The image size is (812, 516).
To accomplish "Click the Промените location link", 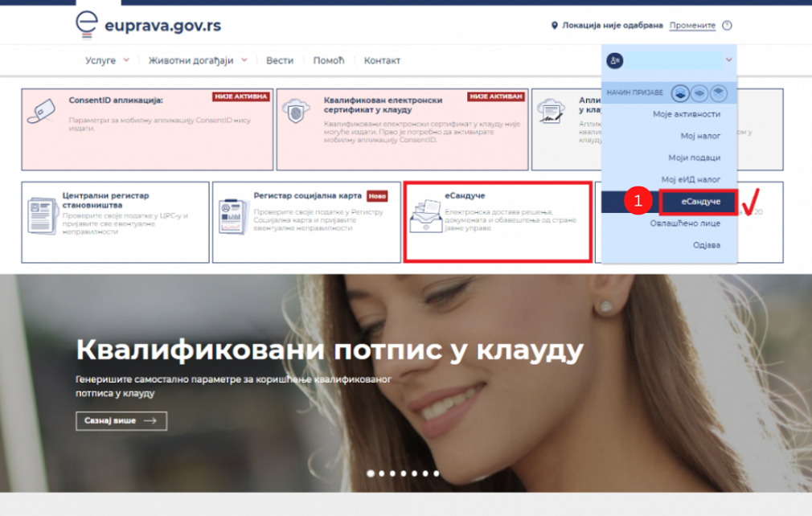I will pyautogui.click(x=692, y=26).
